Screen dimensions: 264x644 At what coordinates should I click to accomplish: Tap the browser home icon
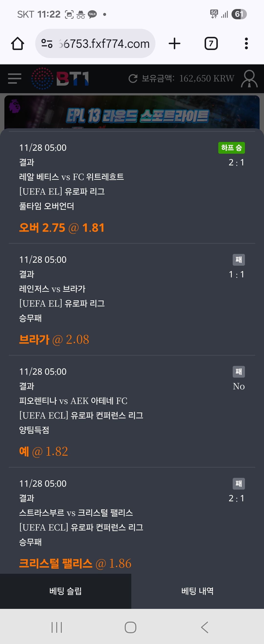(18, 43)
